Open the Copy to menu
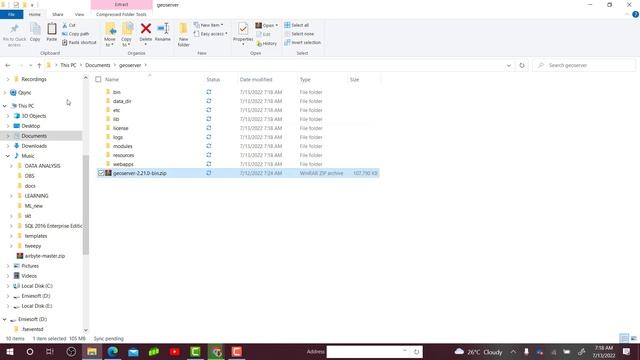 point(127,35)
